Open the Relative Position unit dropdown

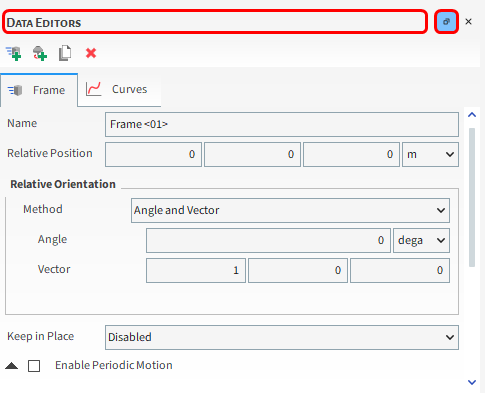point(430,154)
